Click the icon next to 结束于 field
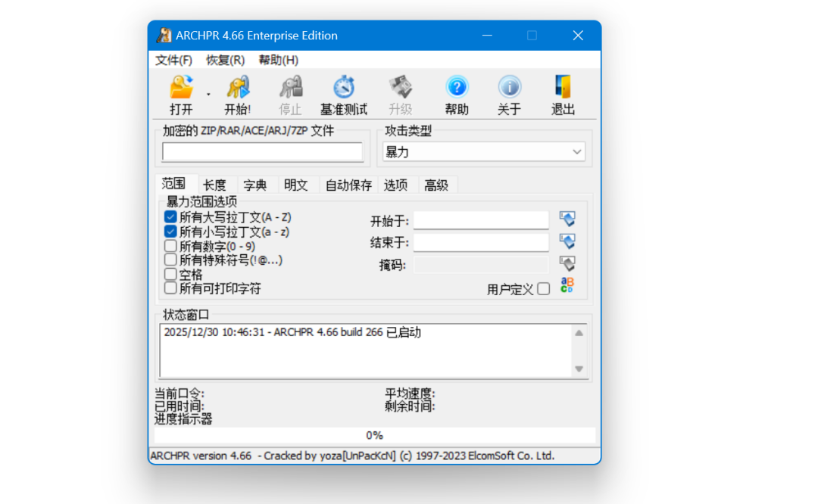Image resolution: width=818 pixels, height=504 pixels. coord(567,241)
